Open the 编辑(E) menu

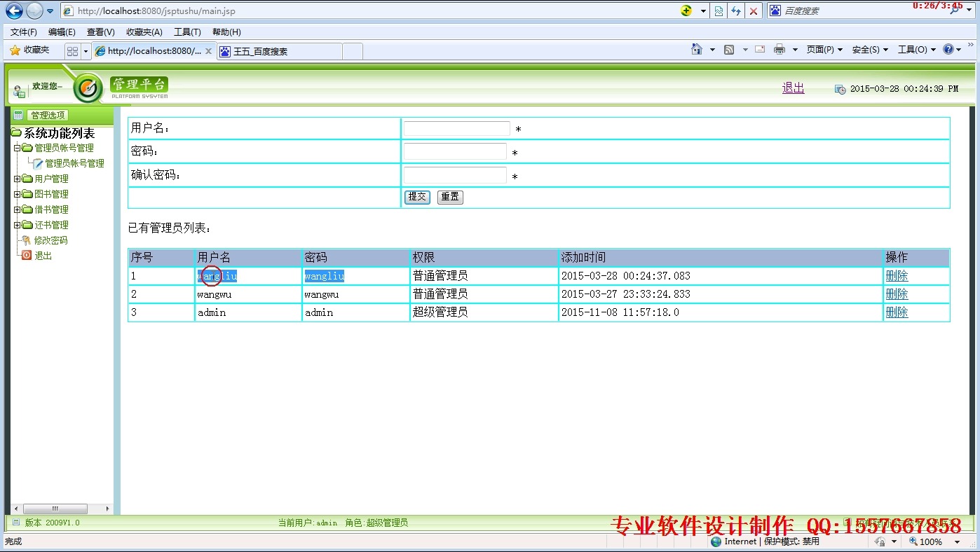[62, 32]
